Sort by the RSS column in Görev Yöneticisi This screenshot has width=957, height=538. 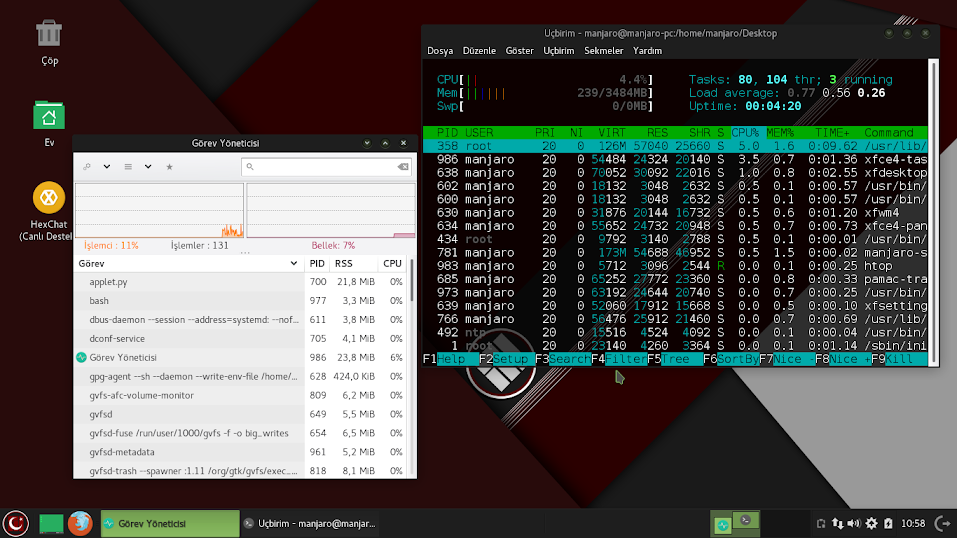click(352, 264)
